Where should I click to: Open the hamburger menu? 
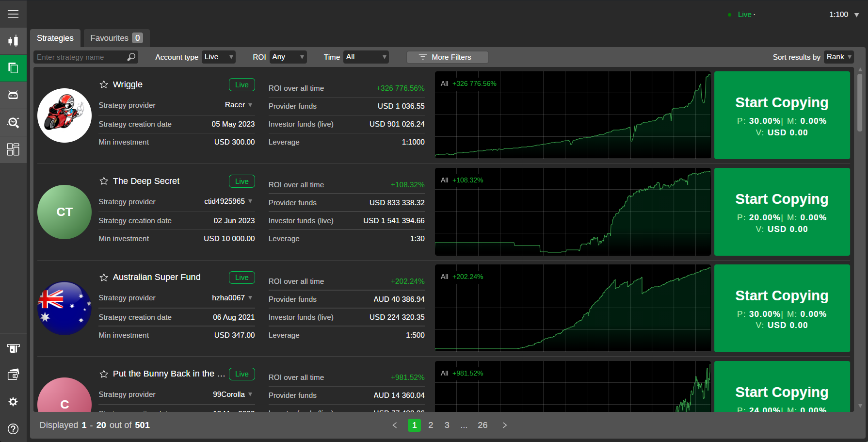[x=13, y=14]
